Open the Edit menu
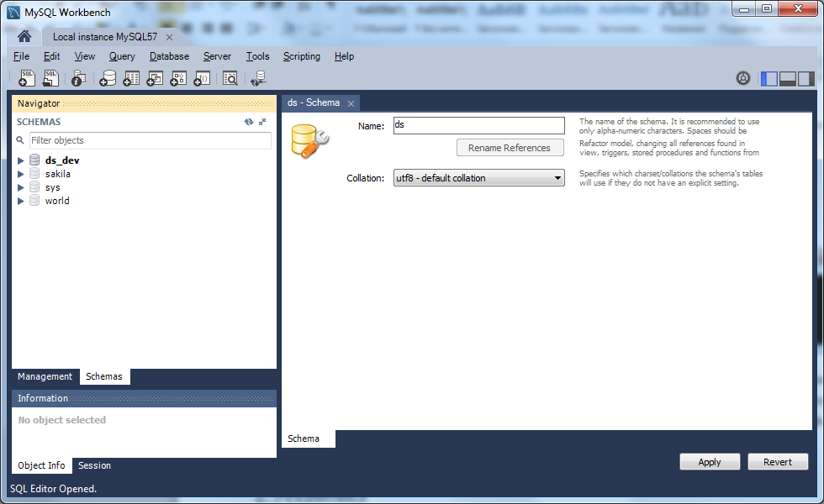Screen dimensions: 824x504 pos(51,56)
